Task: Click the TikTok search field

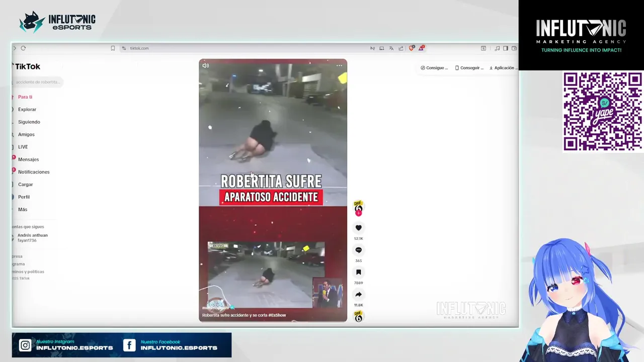Action: click(37, 82)
